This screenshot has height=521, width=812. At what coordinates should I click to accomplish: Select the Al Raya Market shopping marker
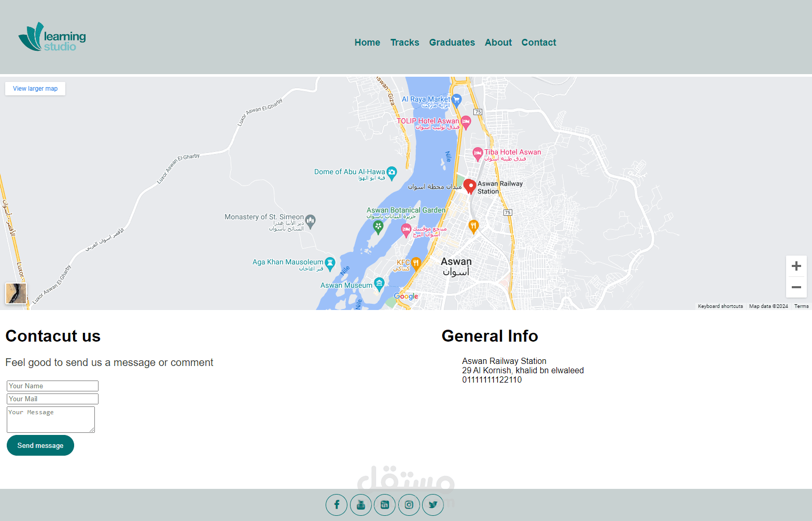point(456,100)
